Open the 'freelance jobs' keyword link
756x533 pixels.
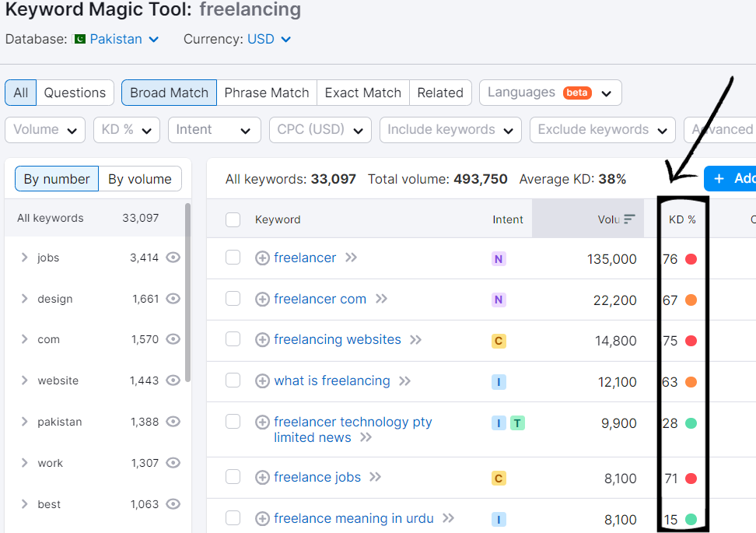[317, 478]
